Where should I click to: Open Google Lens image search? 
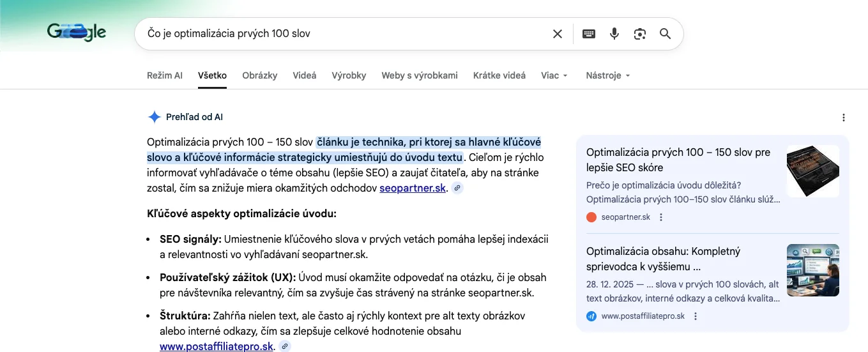[640, 34]
